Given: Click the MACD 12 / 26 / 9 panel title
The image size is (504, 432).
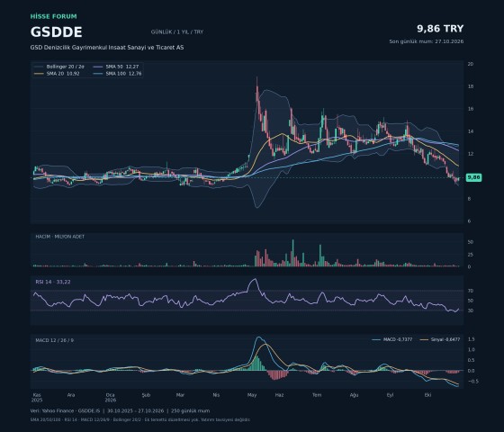Looking at the screenshot, I should [54, 340].
